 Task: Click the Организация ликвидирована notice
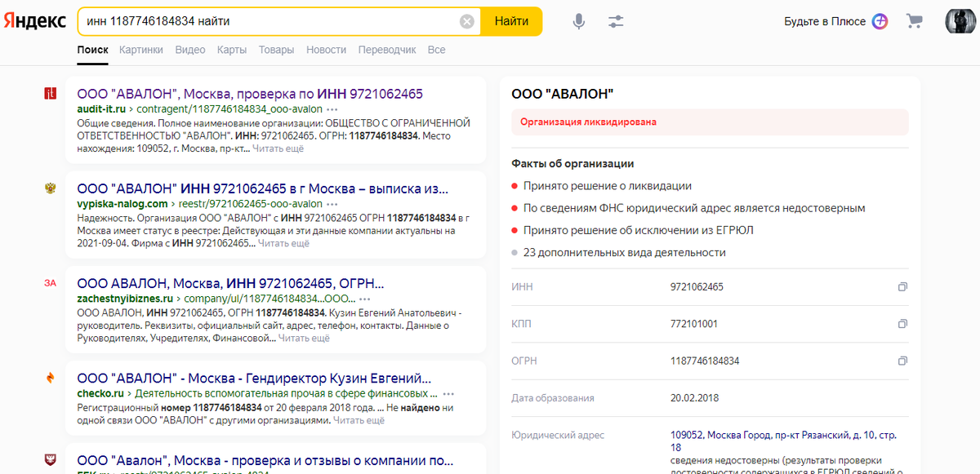[710, 122]
